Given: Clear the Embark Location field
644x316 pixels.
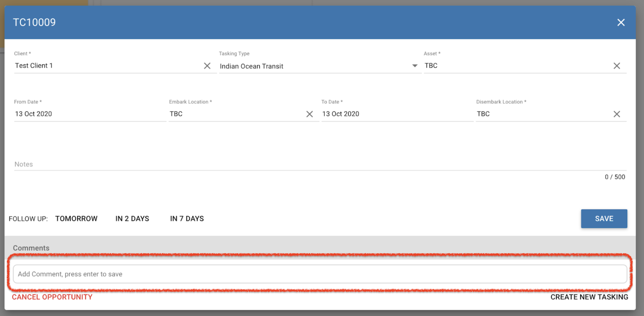Looking at the screenshot, I should 309,114.
